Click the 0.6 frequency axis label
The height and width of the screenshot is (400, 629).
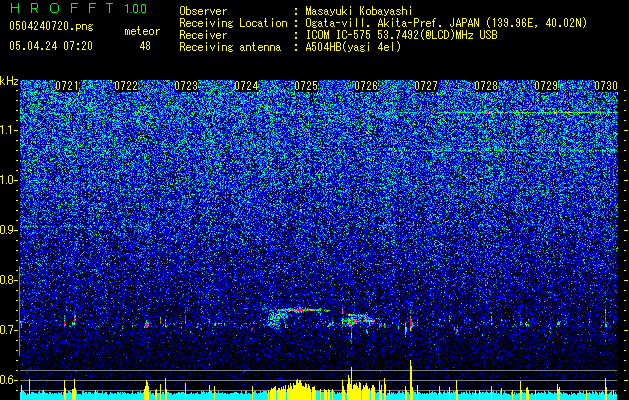tap(8, 380)
